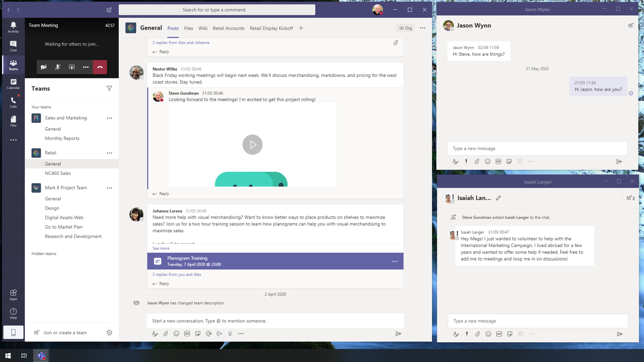Open the Activity feed in the left rail

click(13, 27)
